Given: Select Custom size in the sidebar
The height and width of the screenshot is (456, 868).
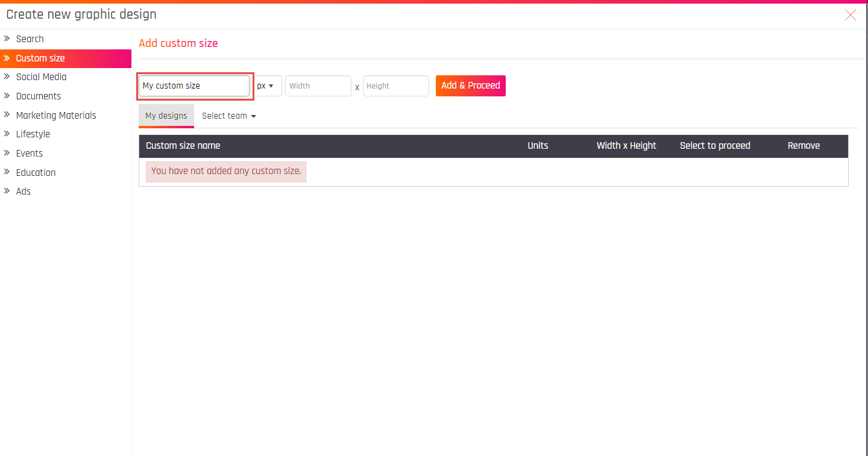Looking at the screenshot, I should (x=66, y=58).
